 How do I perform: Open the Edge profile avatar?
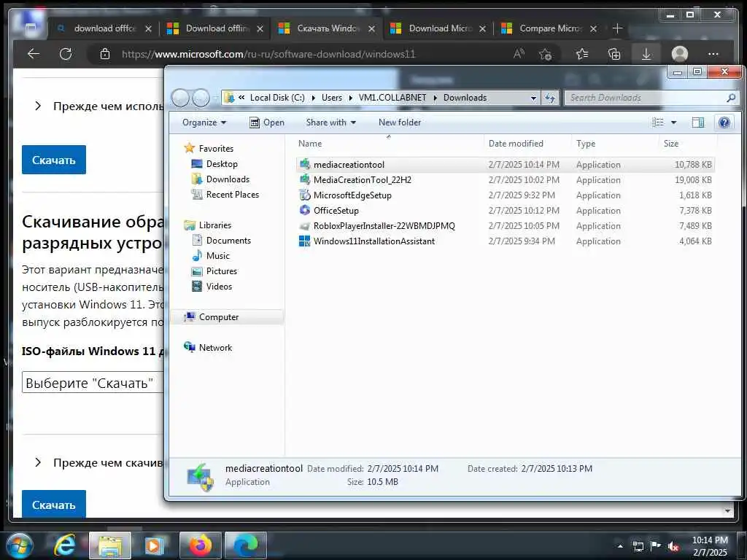tap(680, 54)
